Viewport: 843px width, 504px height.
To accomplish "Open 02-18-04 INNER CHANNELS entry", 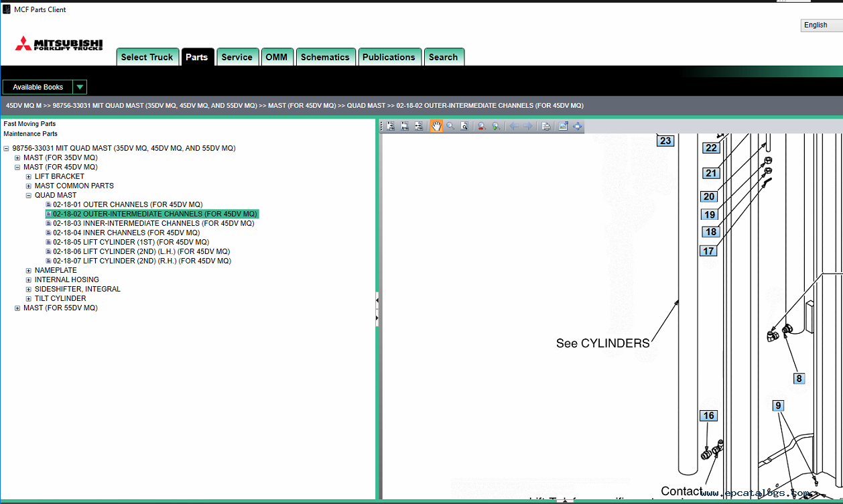I will (x=127, y=233).
